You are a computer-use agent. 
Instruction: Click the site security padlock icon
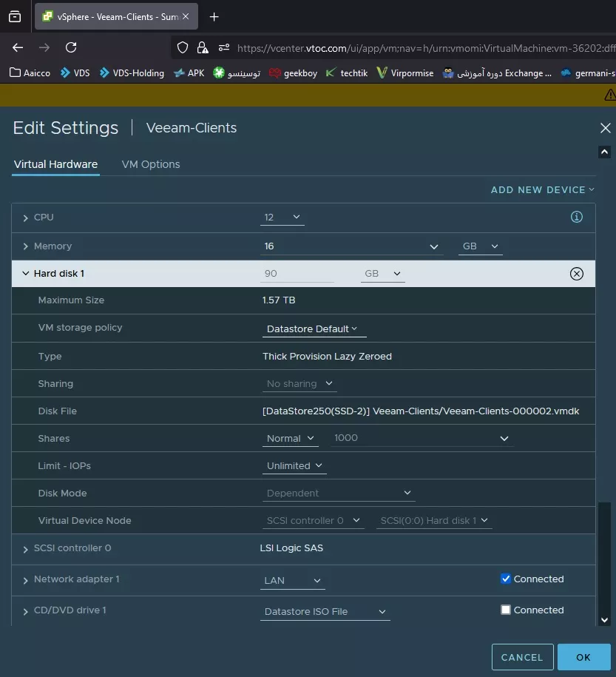pos(203,47)
